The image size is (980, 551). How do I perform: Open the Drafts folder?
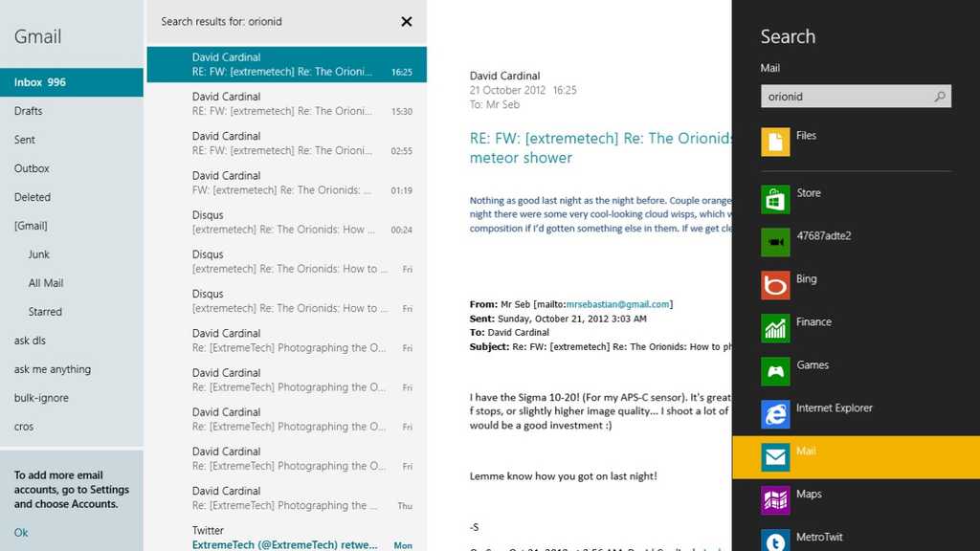point(29,110)
